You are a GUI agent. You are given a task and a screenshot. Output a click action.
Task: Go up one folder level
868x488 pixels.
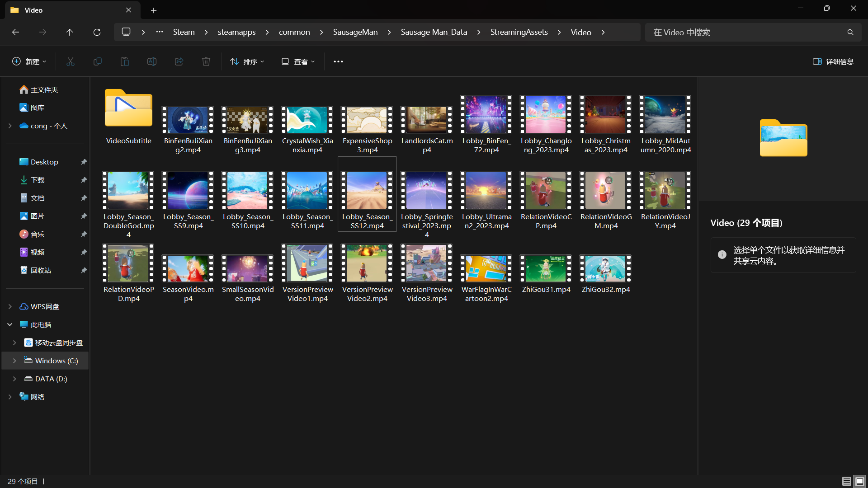point(70,32)
